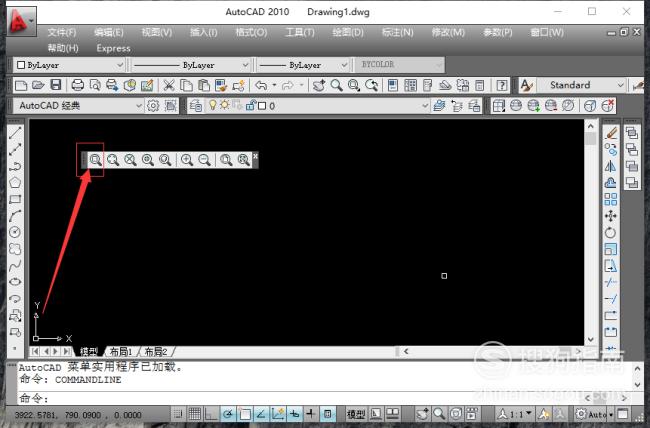Select the Rectangle draw tool
The width and height of the screenshot is (650, 428).
15,199
